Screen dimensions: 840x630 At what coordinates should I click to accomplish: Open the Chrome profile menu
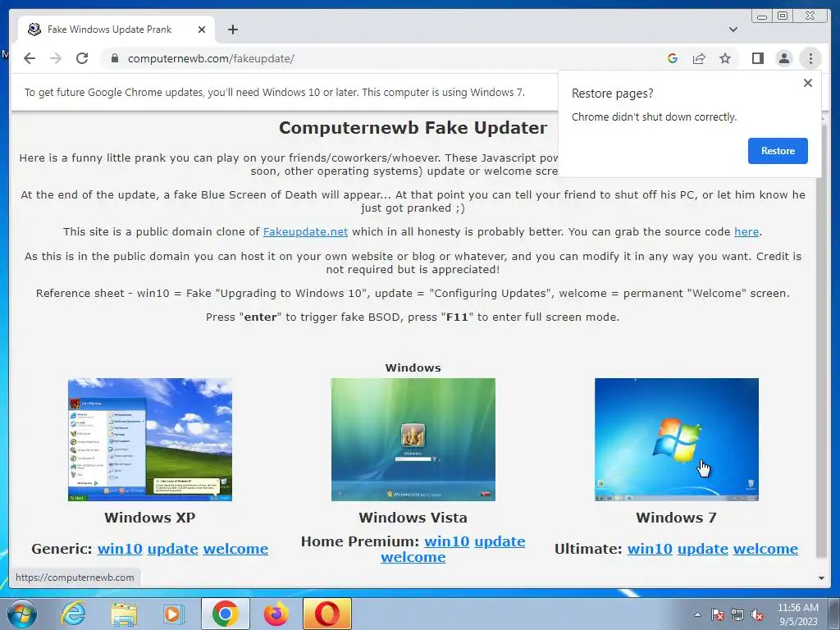tap(783, 58)
